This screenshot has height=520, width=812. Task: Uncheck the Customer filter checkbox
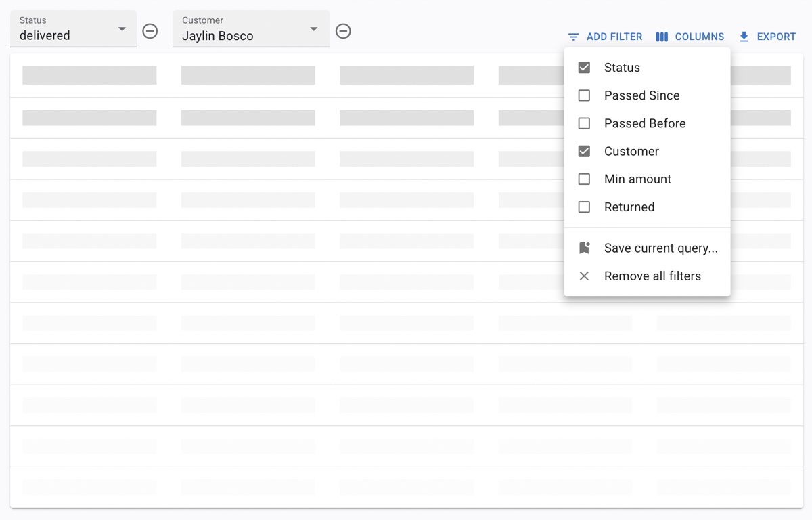click(x=584, y=151)
